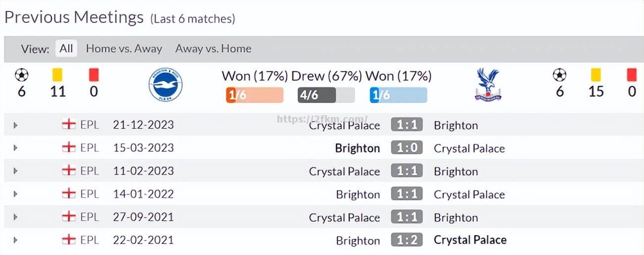
Task: Click England flag on 21-12-2023 match
Action: coord(69,125)
